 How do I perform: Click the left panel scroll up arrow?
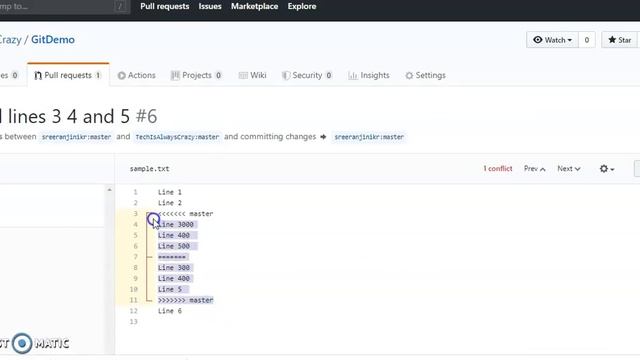point(109,190)
